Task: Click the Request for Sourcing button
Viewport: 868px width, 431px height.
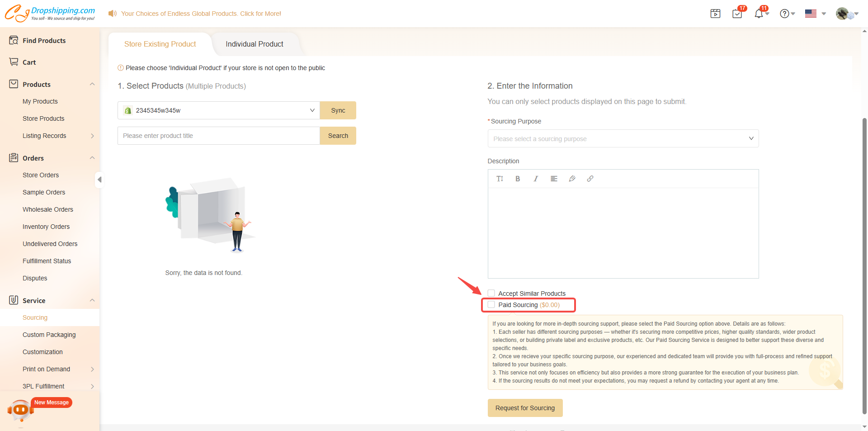Action: click(525, 408)
